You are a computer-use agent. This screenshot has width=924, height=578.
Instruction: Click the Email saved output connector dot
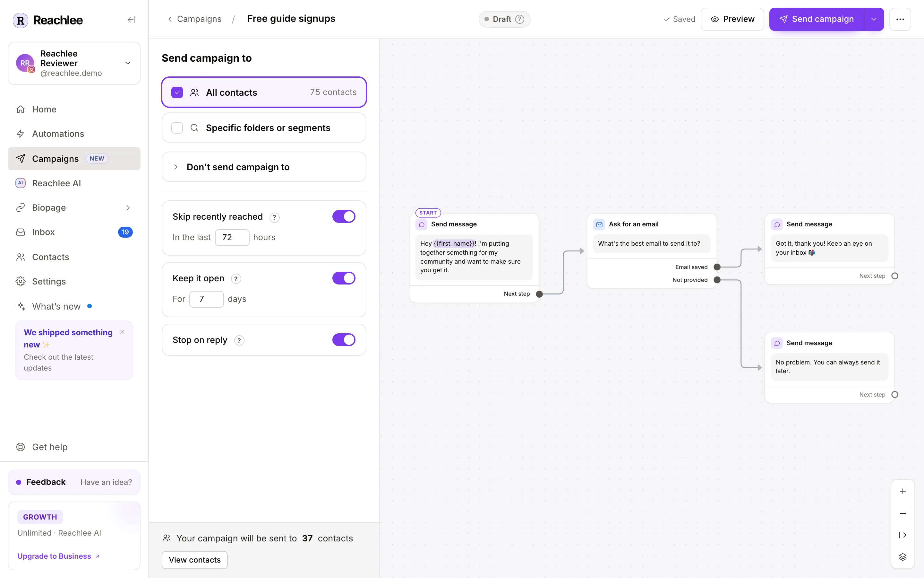[x=717, y=267]
